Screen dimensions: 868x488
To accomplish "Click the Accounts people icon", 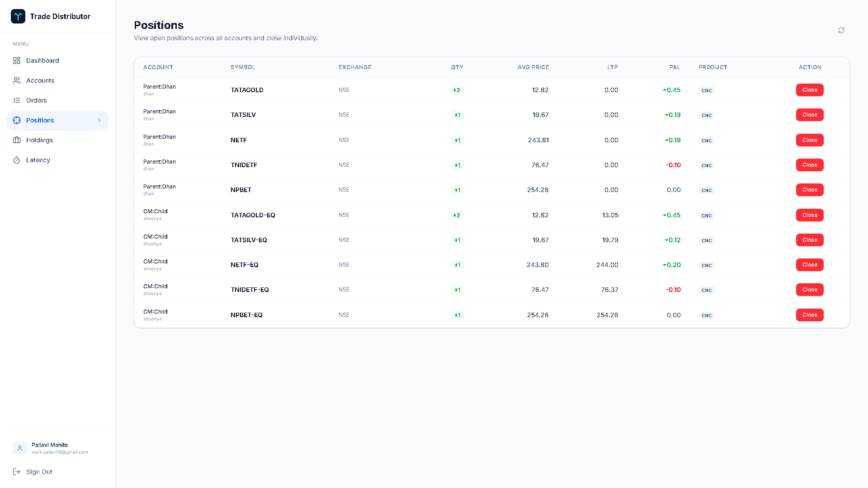I will point(17,80).
